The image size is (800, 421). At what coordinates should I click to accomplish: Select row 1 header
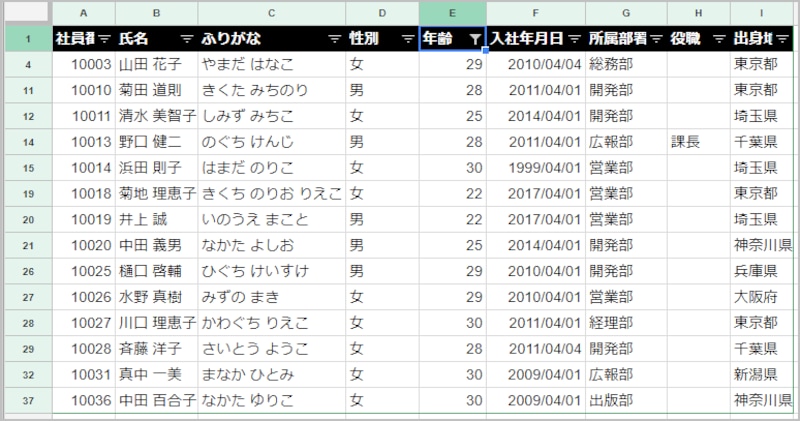tap(29, 39)
